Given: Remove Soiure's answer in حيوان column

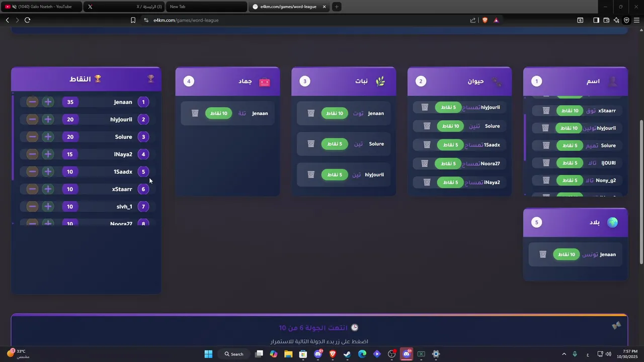Looking at the screenshot, I should [427, 126].
